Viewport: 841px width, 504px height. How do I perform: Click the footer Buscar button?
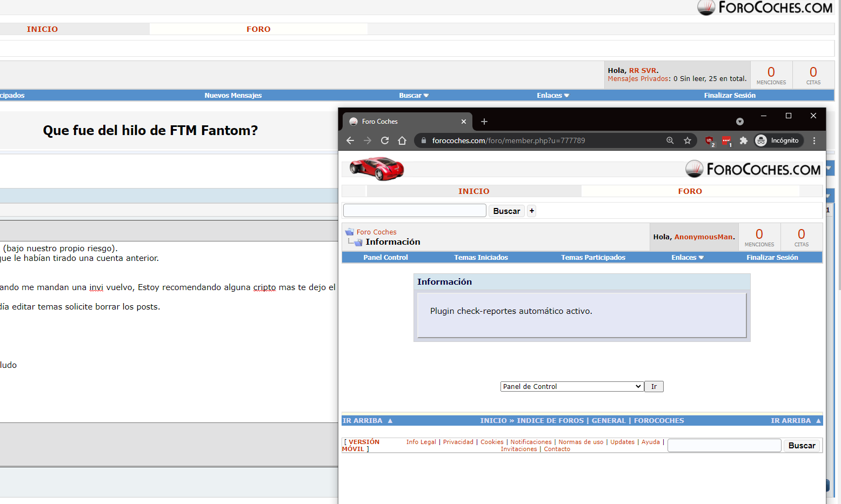click(802, 446)
